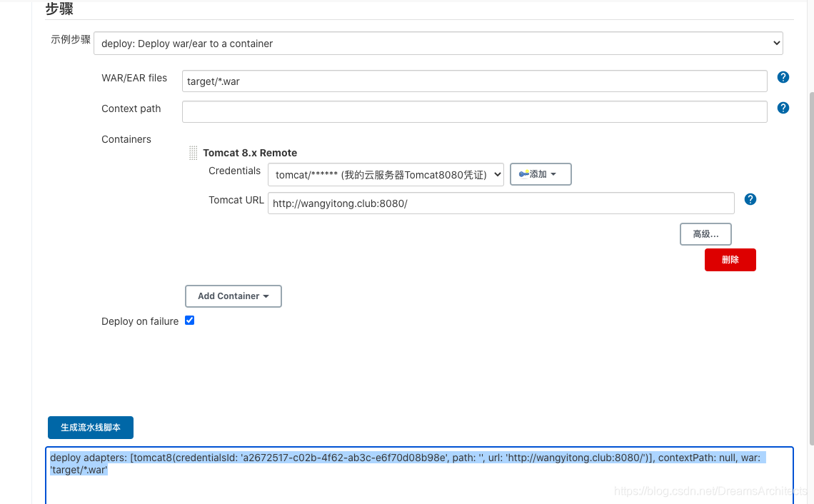Click the Deploy on failure label text
814x504 pixels.
click(140, 321)
